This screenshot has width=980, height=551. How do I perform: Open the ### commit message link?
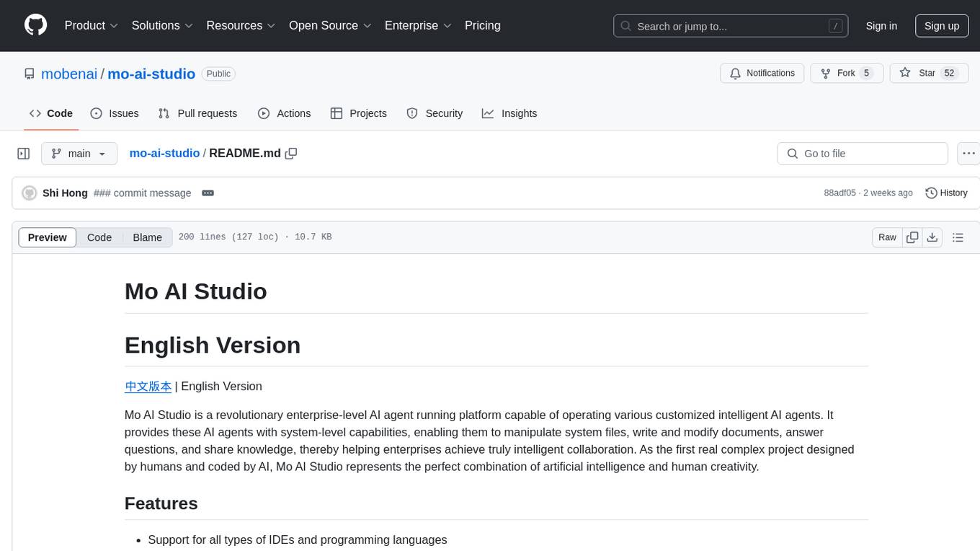(143, 193)
